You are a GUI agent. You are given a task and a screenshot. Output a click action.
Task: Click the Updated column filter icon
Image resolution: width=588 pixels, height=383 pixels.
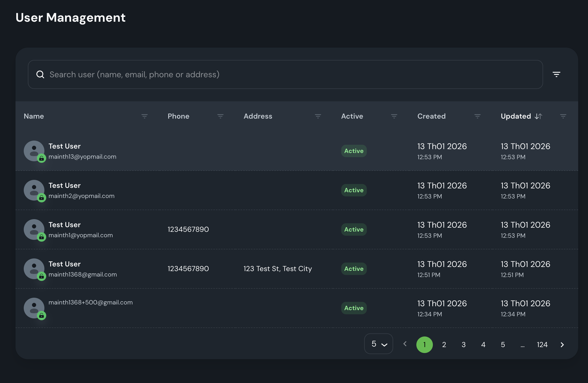pyautogui.click(x=563, y=116)
